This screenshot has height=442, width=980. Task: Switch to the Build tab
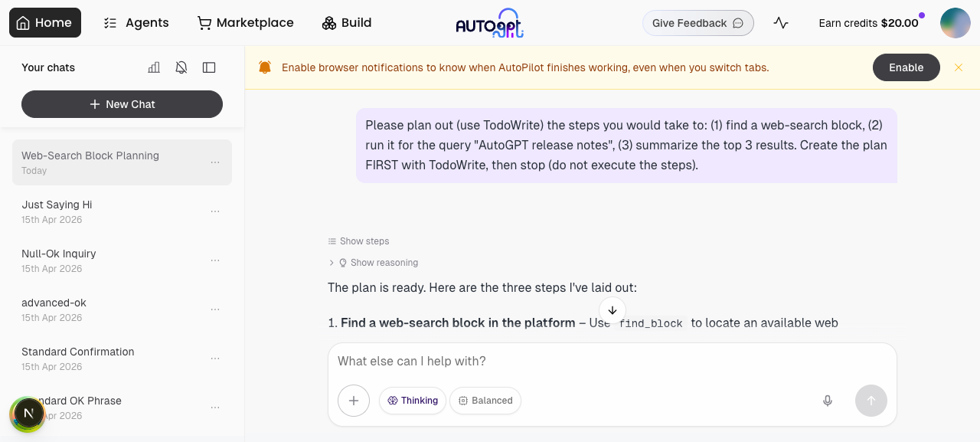tap(347, 23)
